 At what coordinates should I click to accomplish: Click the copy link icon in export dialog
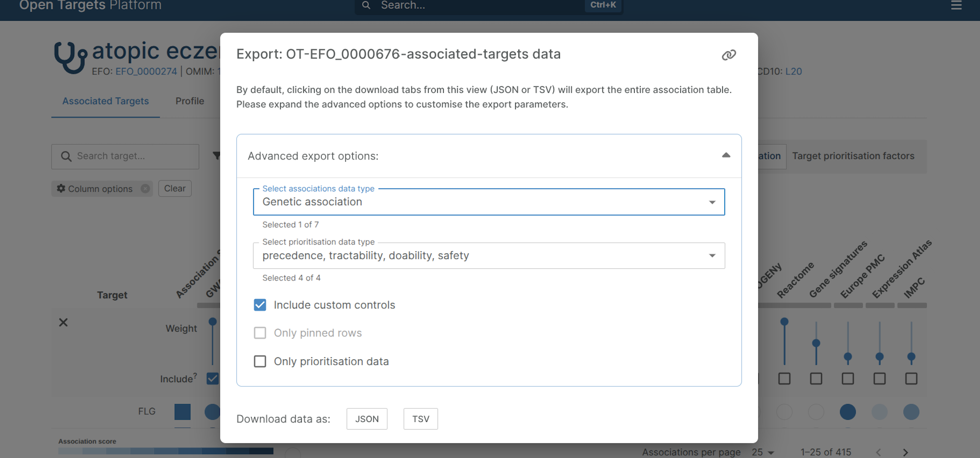click(x=729, y=55)
